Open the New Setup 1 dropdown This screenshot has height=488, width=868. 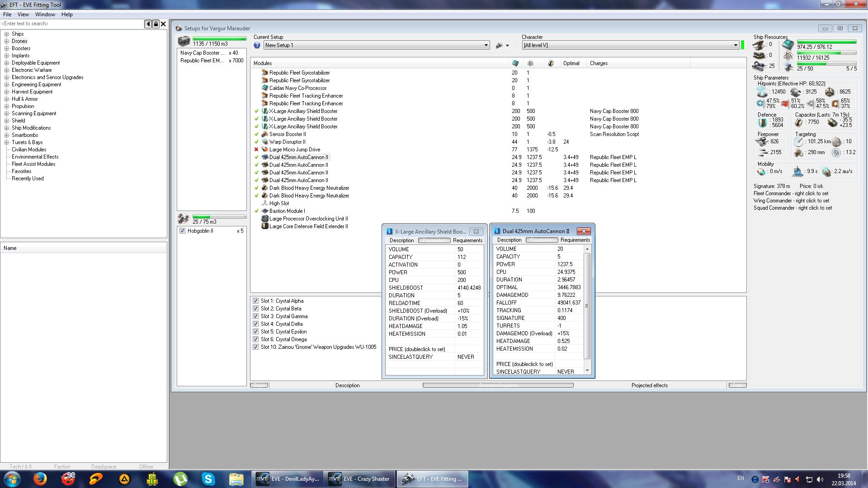[x=486, y=45]
